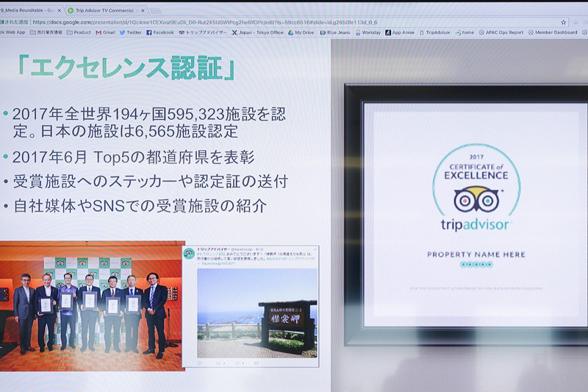Open the Facebook bookmark

coord(160,32)
